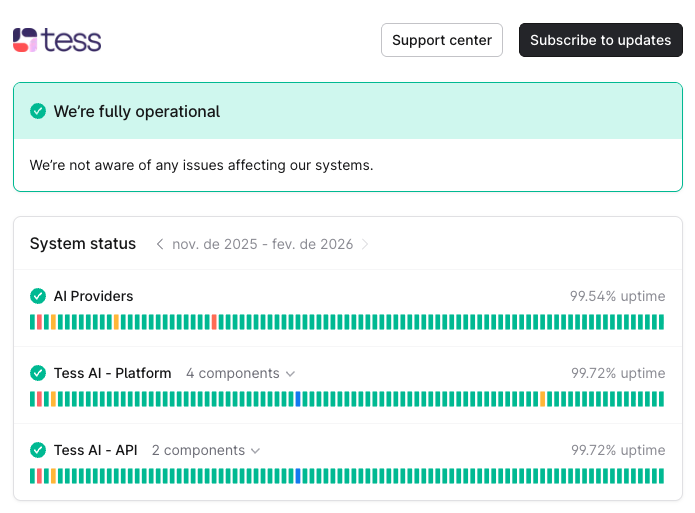Click Tess AI - Platform '99.72% uptime' value
Screen dimensions: 695x513
pos(618,373)
